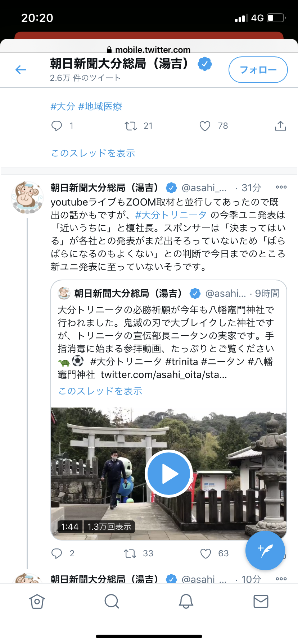This screenshot has width=298, height=644.
Task: Reply to the tweet with 2 comments
Action: coord(57,553)
